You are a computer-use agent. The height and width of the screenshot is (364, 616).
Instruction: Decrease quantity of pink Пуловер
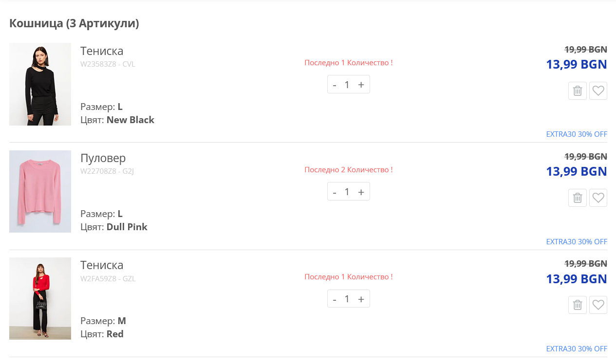335,192
